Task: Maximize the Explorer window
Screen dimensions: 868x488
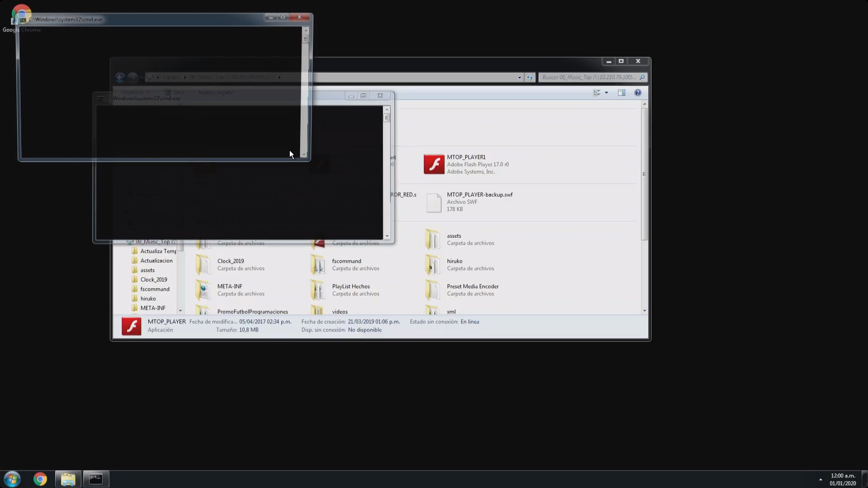Action: 621,61
